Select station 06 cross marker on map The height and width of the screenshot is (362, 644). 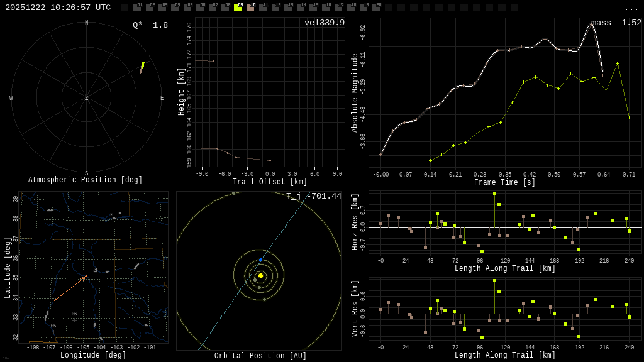74,320
